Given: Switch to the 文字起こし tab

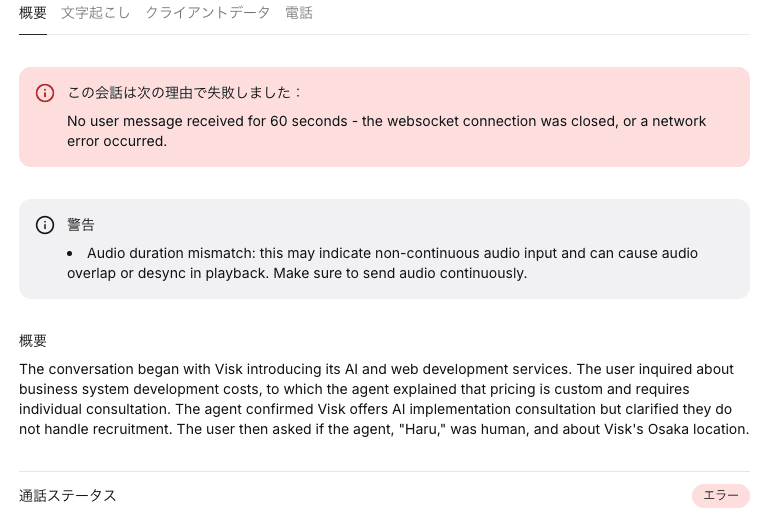Looking at the screenshot, I should [96, 13].
